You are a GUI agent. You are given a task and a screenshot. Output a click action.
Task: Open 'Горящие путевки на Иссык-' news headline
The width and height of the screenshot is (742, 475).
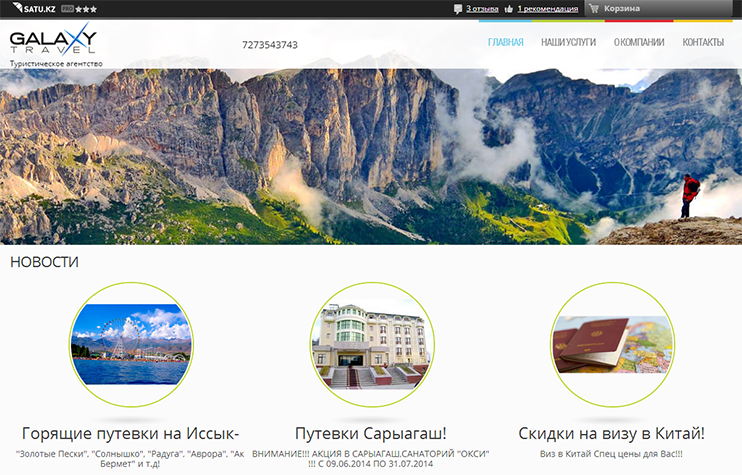coord(131,434)
